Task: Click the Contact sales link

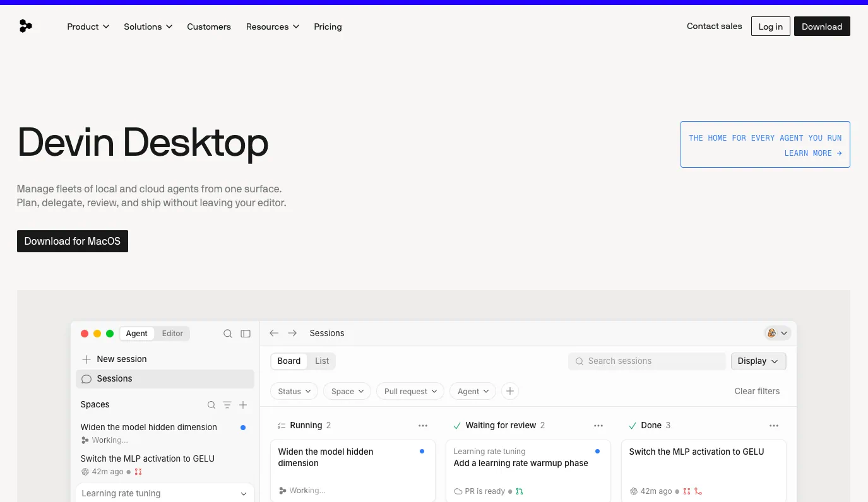Action: coord(715,26)
